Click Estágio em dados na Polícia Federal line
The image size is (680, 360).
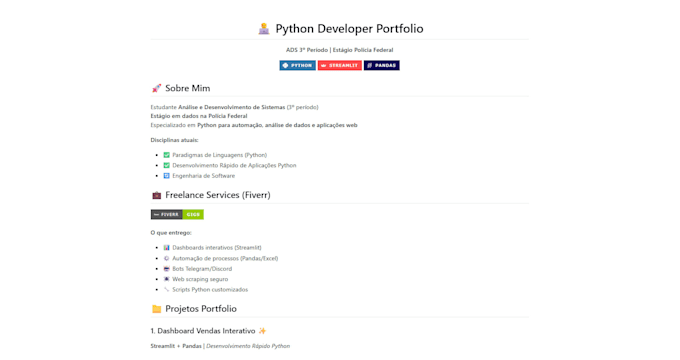tap(199, 116)
